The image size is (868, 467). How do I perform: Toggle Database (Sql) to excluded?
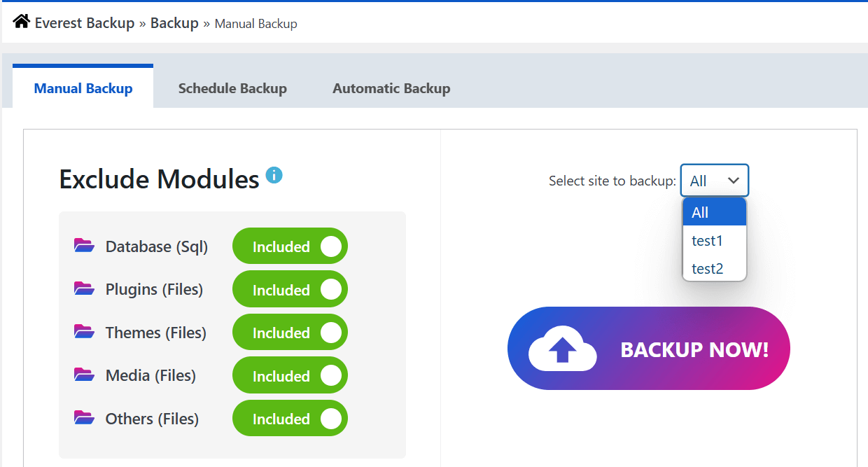[x=290, y=246]
